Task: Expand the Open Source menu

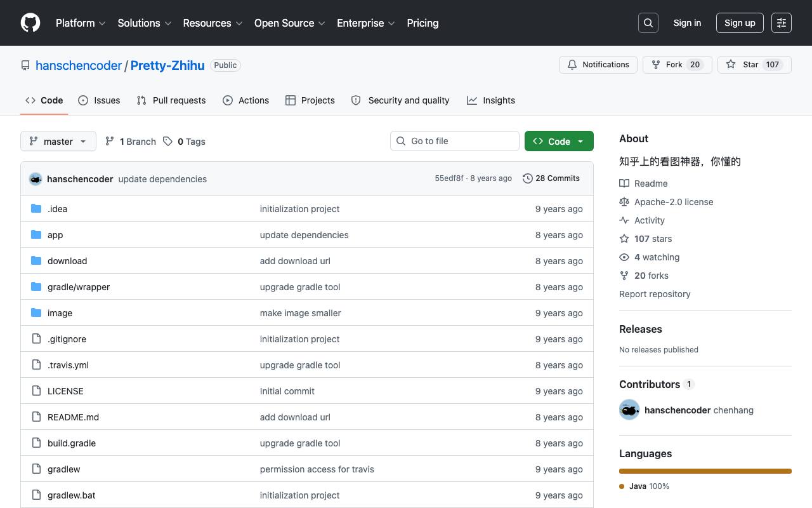Action: (290, 23)
